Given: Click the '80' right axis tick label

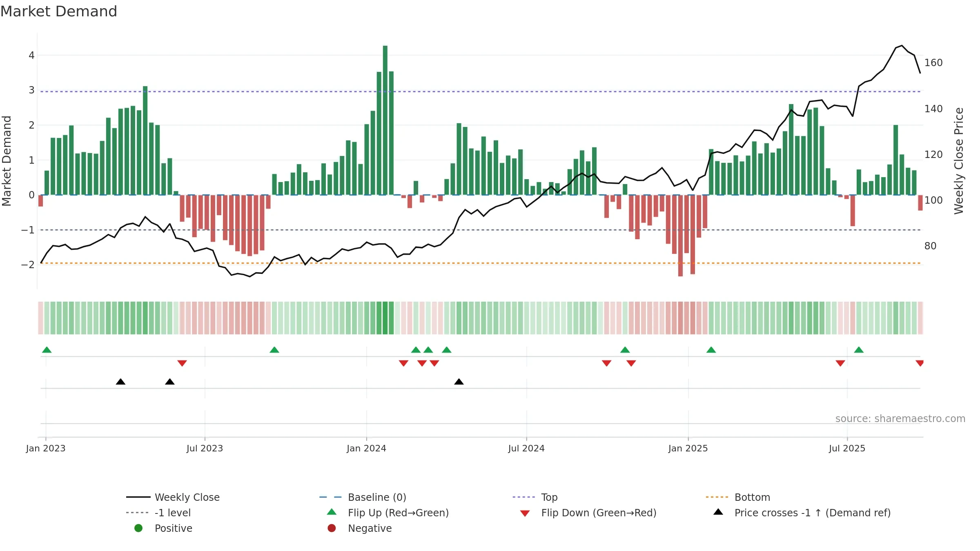Looking at the screenshot, I should pyautogui.click(x=931, y=246).
